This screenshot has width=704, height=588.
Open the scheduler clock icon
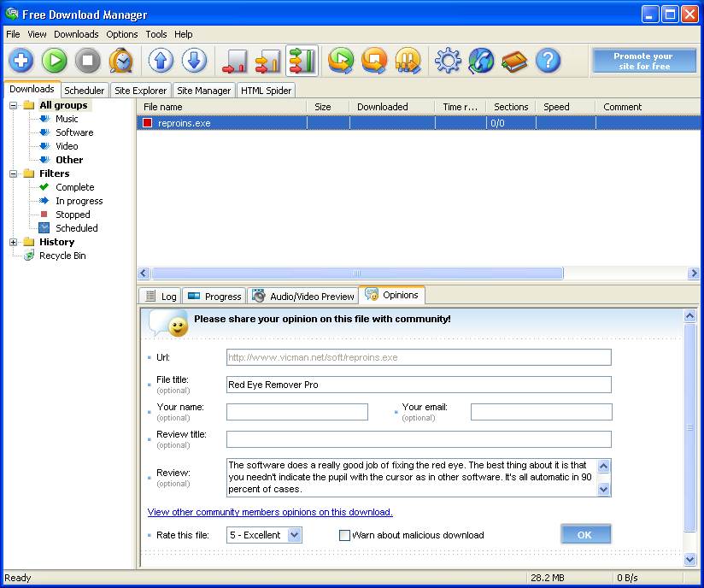pos(120,61)
